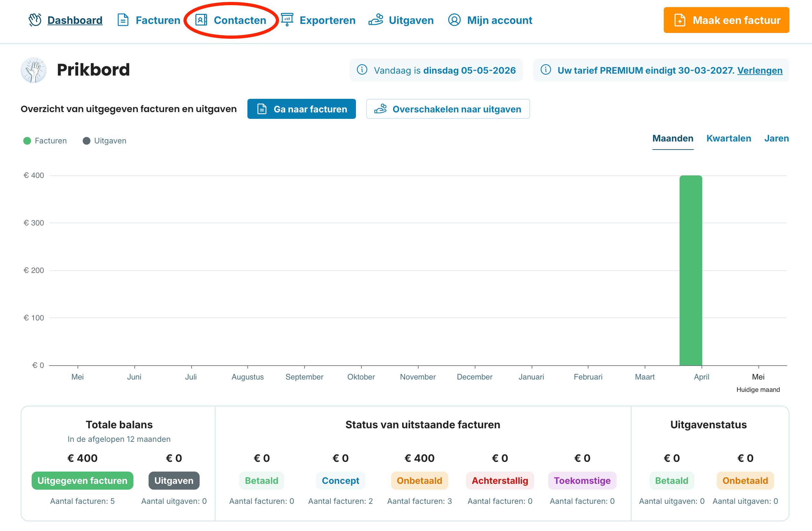The width and height of the screenshot is (812, 531).
Task: Click the Facturen document icon
Action: (123, 20)
